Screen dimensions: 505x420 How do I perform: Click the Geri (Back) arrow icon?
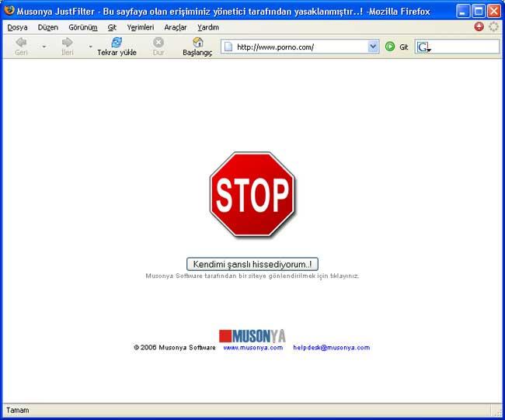(21, 42)
